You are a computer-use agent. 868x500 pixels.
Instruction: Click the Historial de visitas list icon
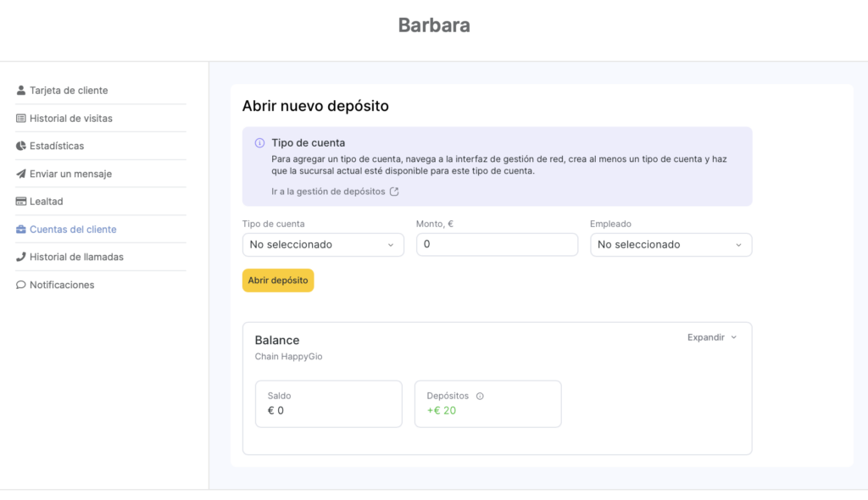(21, 119)
